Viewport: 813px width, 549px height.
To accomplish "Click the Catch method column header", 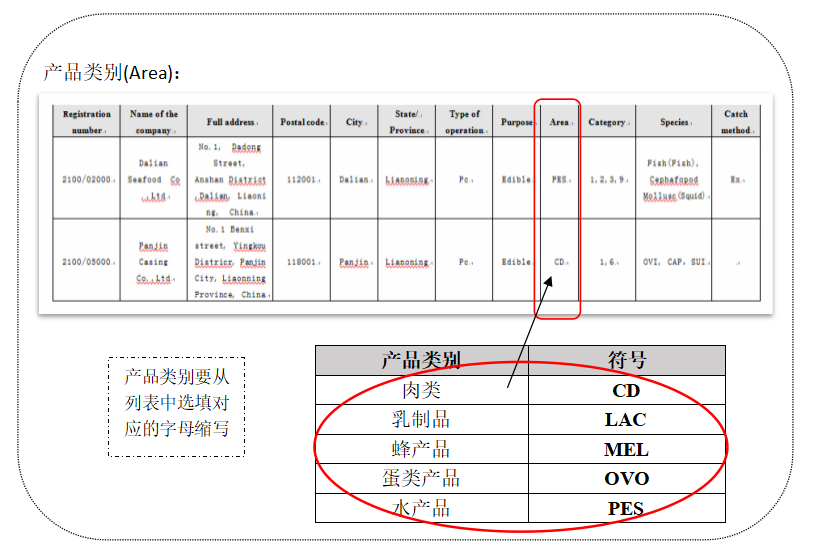I will (x=736, y=122).
